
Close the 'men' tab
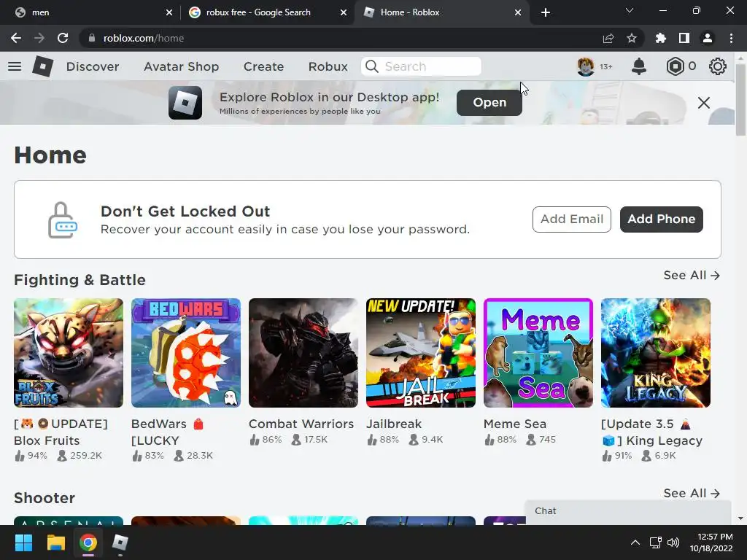tap(169, 12)
